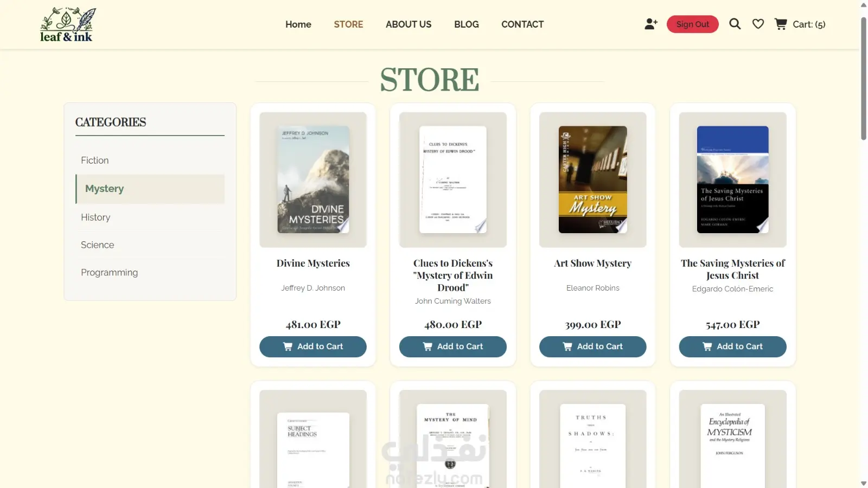Open the Encyclopedia of Mysticism book cover

pos(733,446)
